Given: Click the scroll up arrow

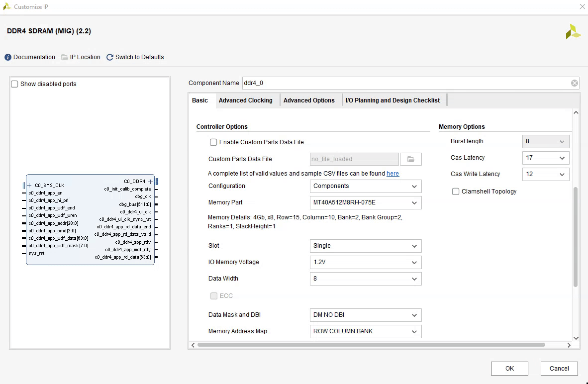Looking at the screenshot, I should (x=576, y=112).
